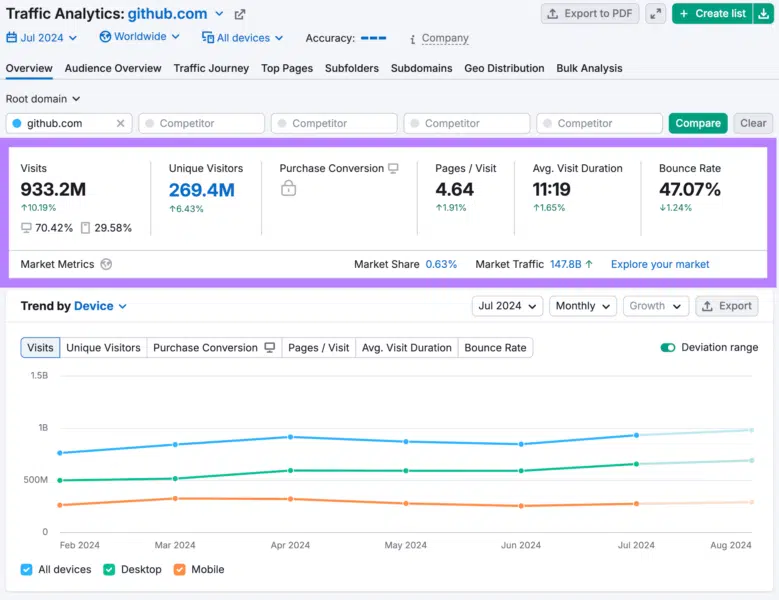Toggle the Deviation range switch
Screen dimensions: 779x600
coord(668,348)
